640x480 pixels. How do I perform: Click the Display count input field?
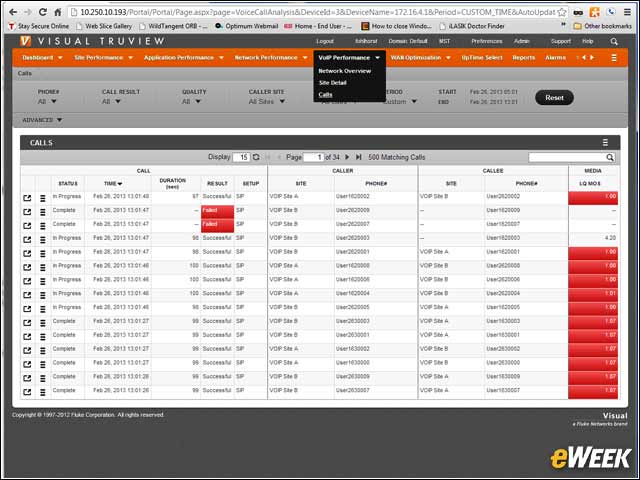241,157
